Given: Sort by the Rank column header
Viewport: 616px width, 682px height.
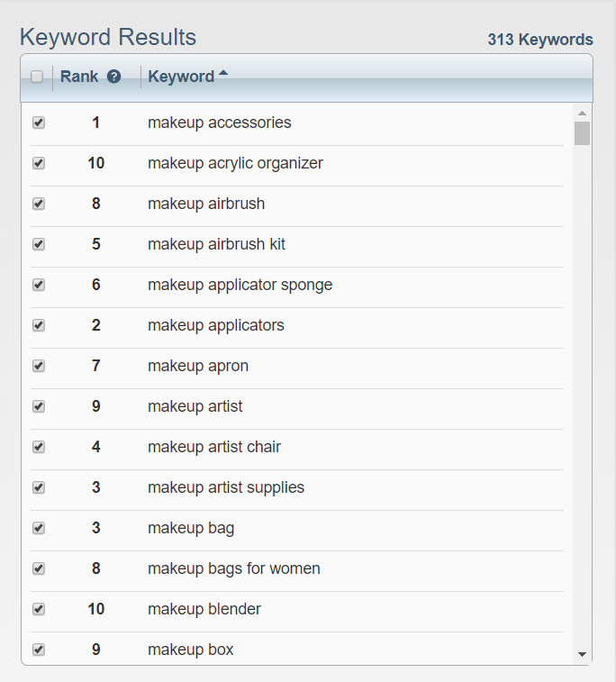Looking at the screenshot, I should click(79, 77).
